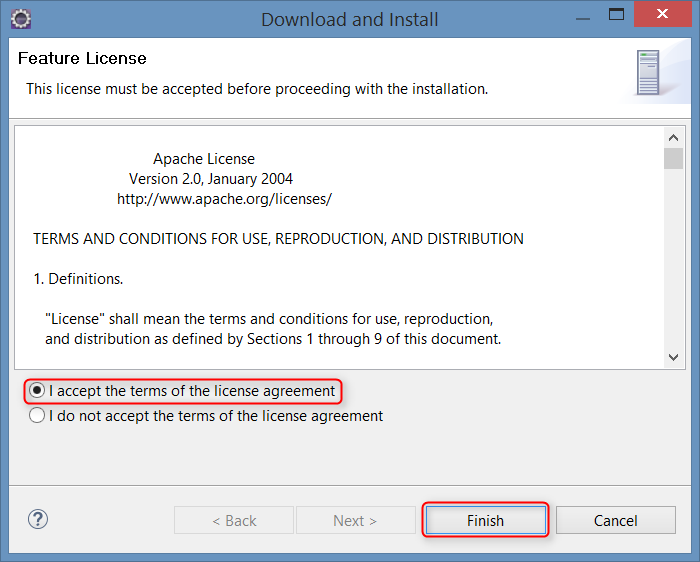Click the "Apache License" heading text
The image size is (700, 562).
tap(204, 159)
